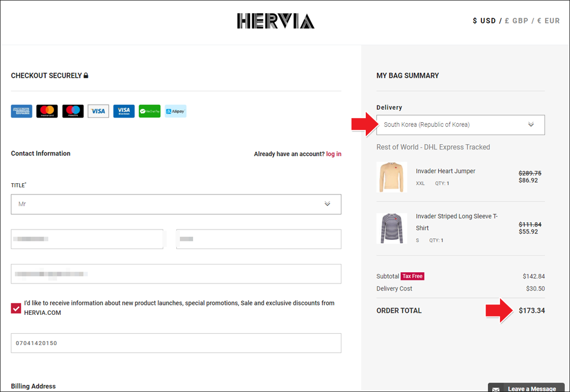
Task: Click the Rest of World - DHL Express Tracked text
Action: click(433, 147)
